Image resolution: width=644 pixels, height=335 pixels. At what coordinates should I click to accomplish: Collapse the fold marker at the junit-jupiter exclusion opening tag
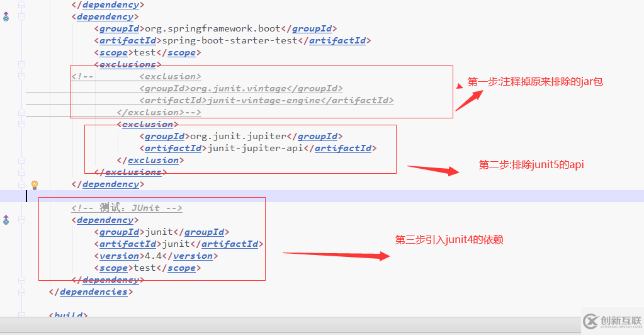(22, 124)
